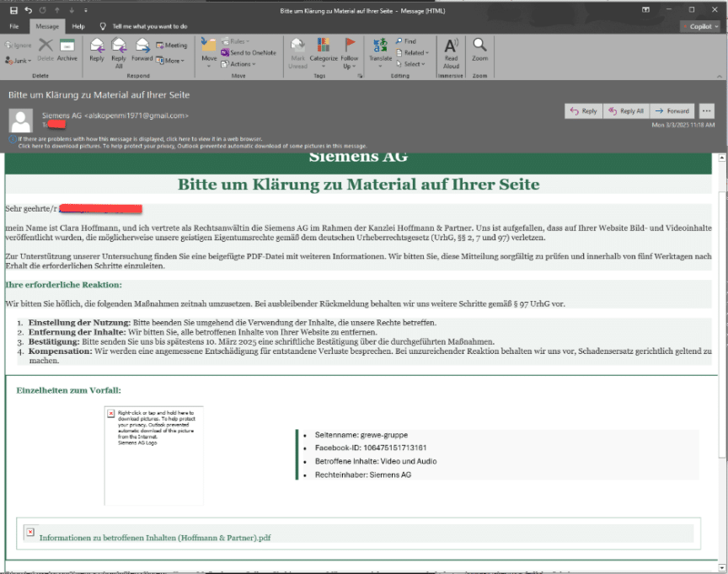Delete this message using the ribbon X icon

[x=45, y=49]
